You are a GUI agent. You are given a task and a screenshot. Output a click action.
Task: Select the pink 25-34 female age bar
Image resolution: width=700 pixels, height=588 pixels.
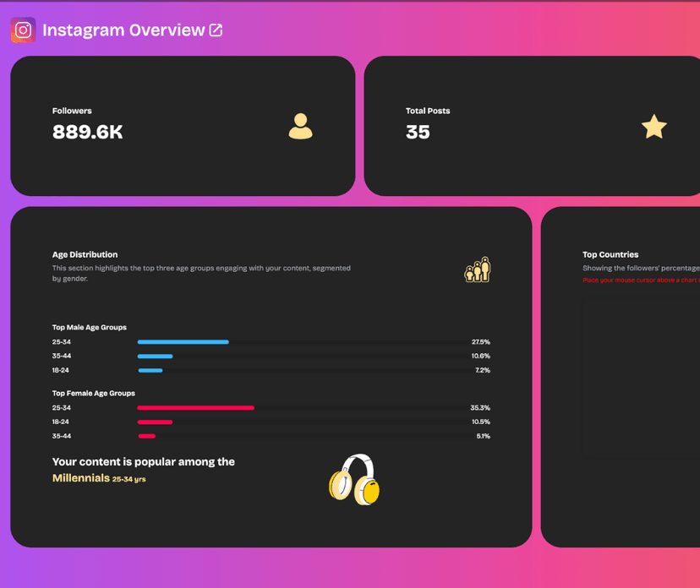[x=194, y=407]
